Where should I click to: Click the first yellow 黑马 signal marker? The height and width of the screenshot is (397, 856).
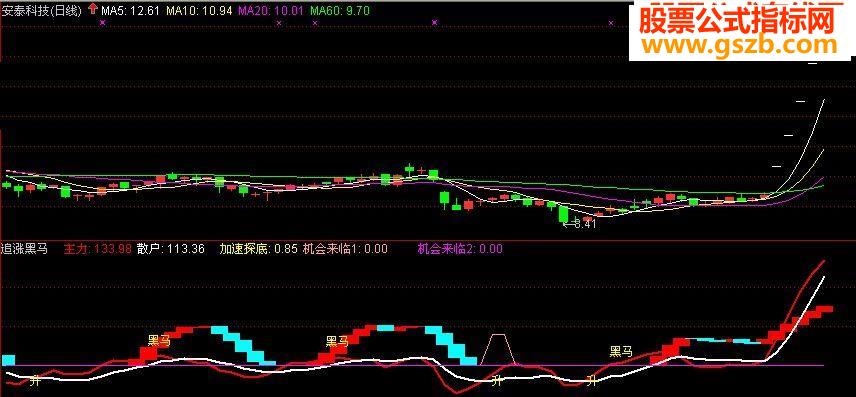coord(159,341)
